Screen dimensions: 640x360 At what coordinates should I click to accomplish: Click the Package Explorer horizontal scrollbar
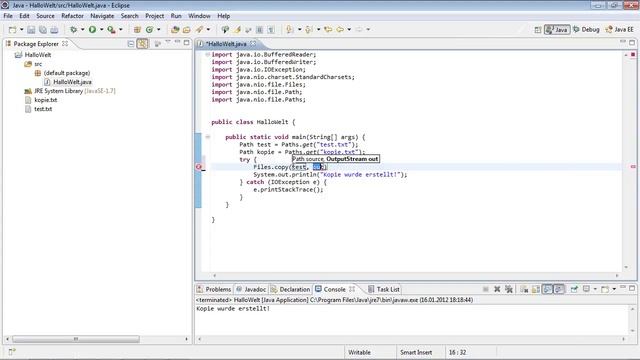tap(76, 339)
